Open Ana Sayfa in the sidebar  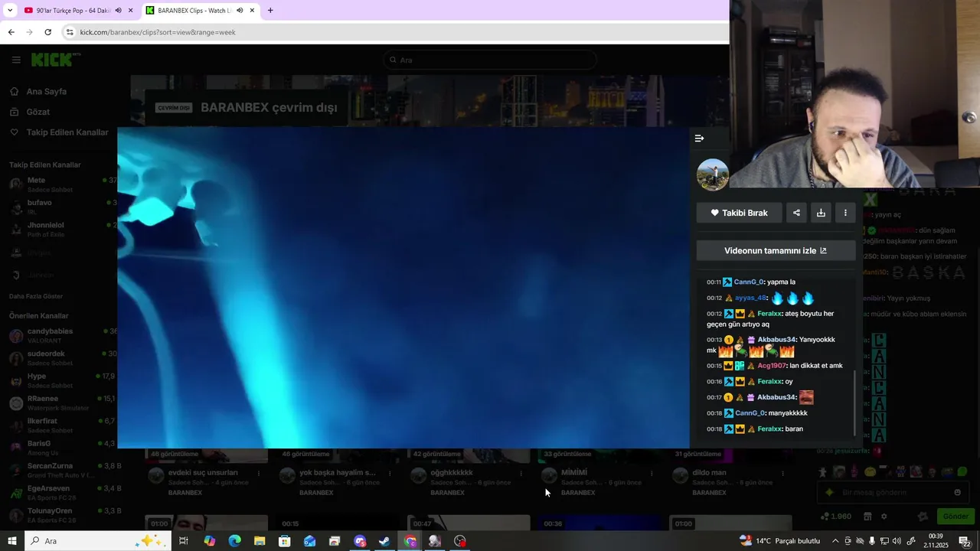tap(46, 92)
